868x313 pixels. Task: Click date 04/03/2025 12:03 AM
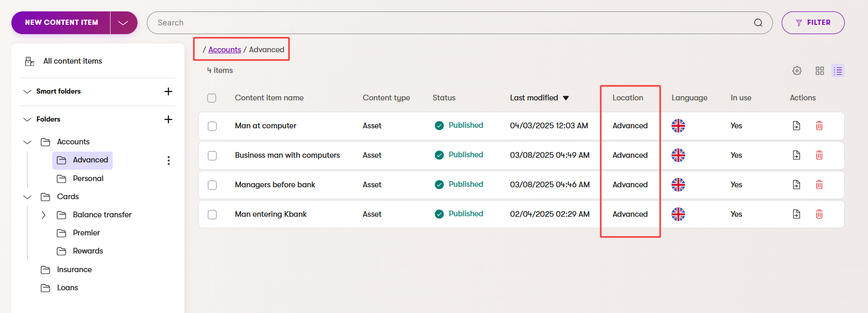pyautogui.click(x=549, y=126)
